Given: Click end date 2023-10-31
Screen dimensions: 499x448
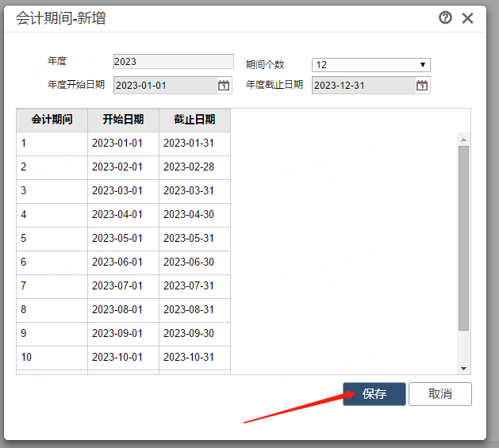Looking at the screenshot, I should point(195,358).
